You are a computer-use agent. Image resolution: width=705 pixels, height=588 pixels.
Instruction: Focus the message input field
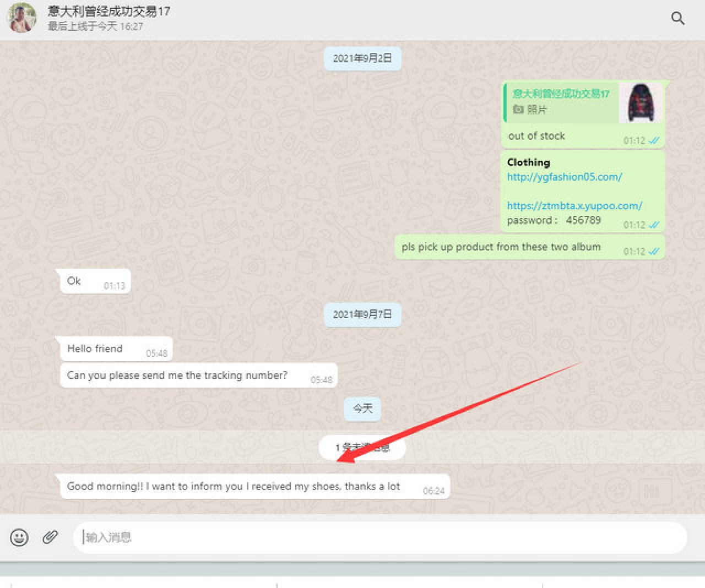[x=380, y=537]
